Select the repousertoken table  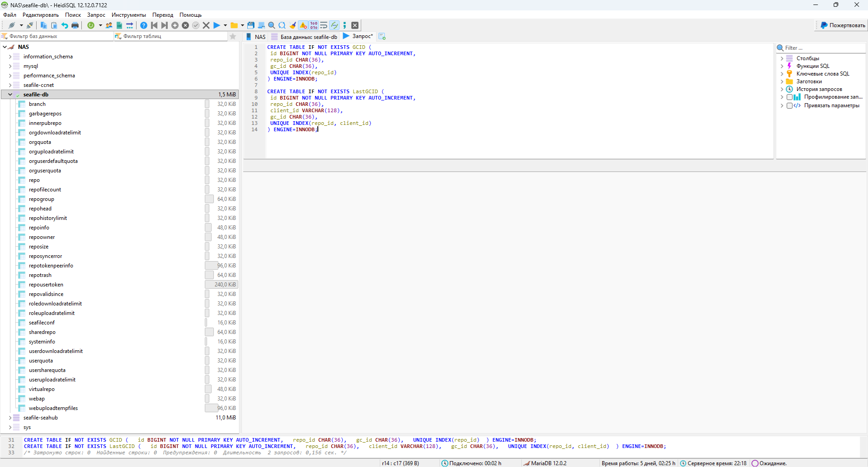tap(46, 285)
